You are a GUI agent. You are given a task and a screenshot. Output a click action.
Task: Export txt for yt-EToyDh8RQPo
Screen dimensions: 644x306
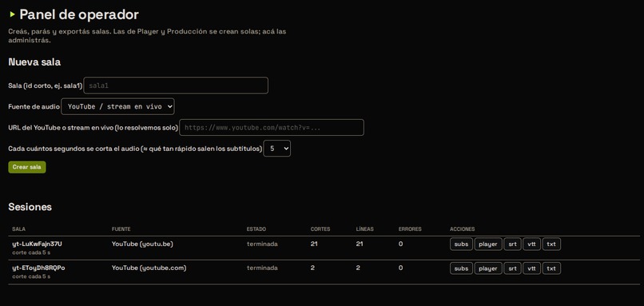[x=551, y=268]
